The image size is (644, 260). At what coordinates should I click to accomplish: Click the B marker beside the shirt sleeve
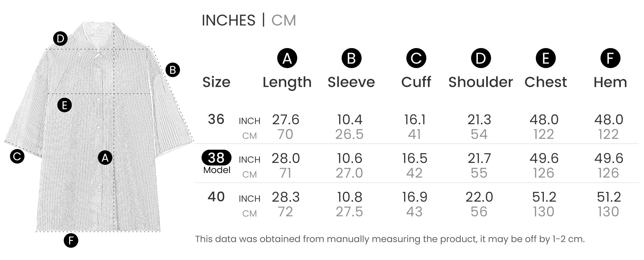click(x=173, y=70)
